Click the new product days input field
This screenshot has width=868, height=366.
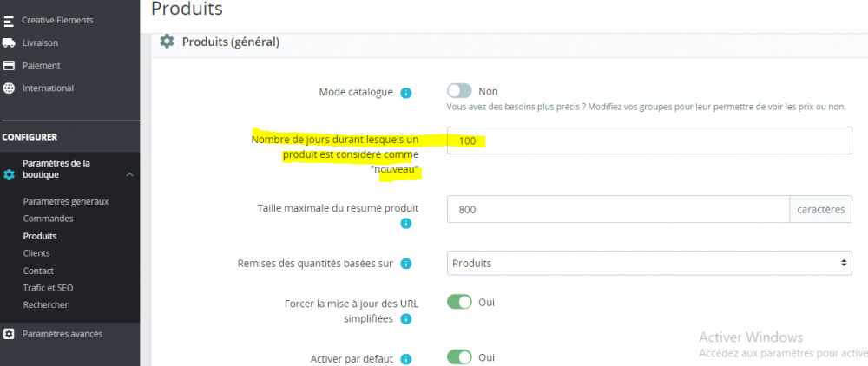[x=648, y=141]
